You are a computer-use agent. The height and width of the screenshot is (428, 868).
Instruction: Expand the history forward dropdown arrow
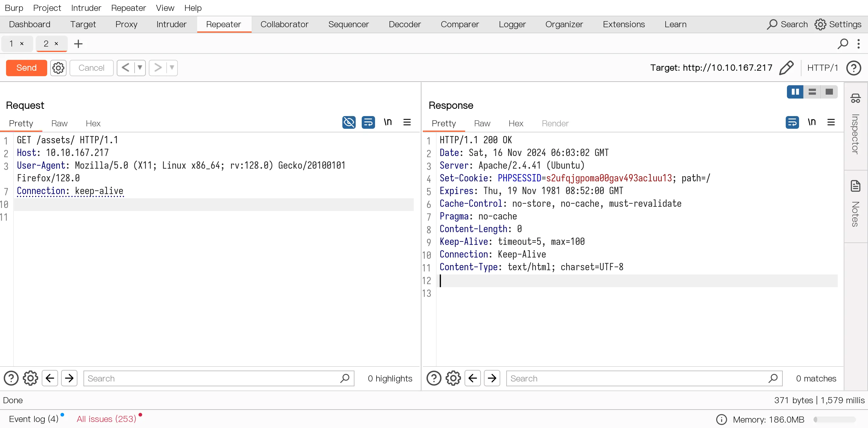172,68
